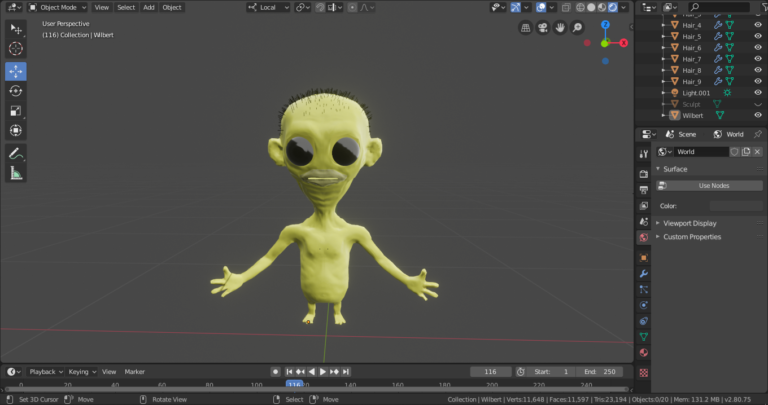Viewport: 768px width, 405px height.
Task: Click the Use Nodes button
Action: tap(713, 185)
